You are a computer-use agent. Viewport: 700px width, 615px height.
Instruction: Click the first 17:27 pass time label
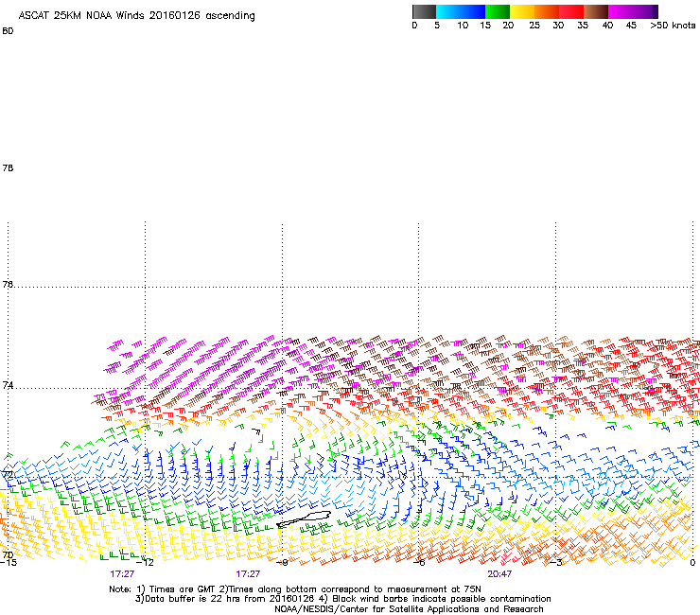[x=122, y=574]
